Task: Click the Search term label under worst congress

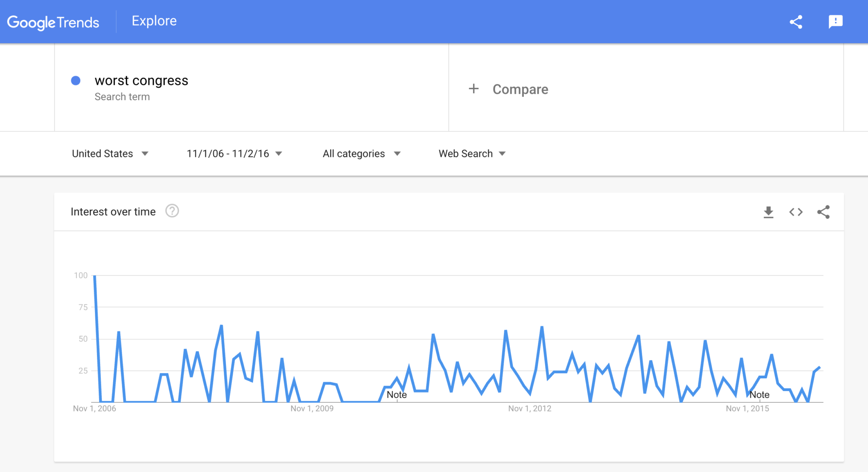Action: (122, 97)
